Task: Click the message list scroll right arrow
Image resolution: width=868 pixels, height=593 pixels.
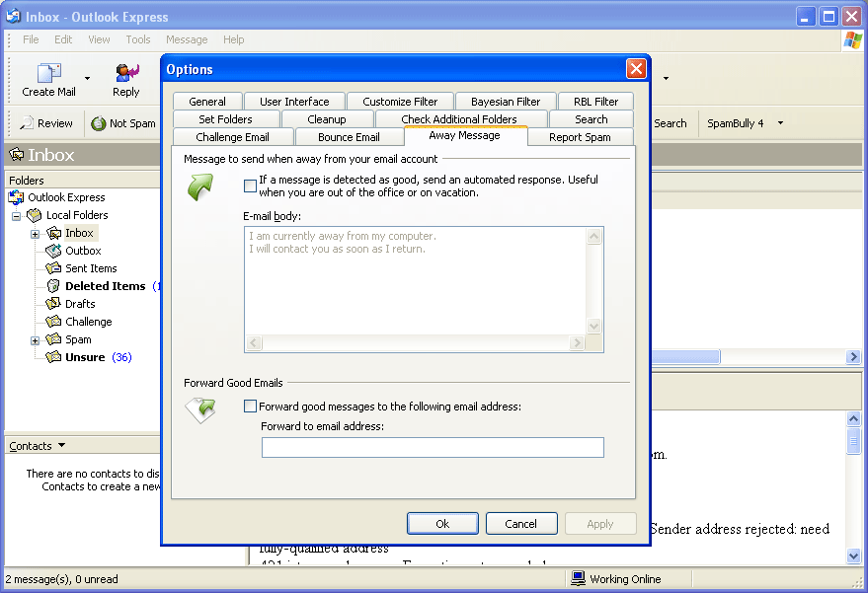Action: [853, 357]
